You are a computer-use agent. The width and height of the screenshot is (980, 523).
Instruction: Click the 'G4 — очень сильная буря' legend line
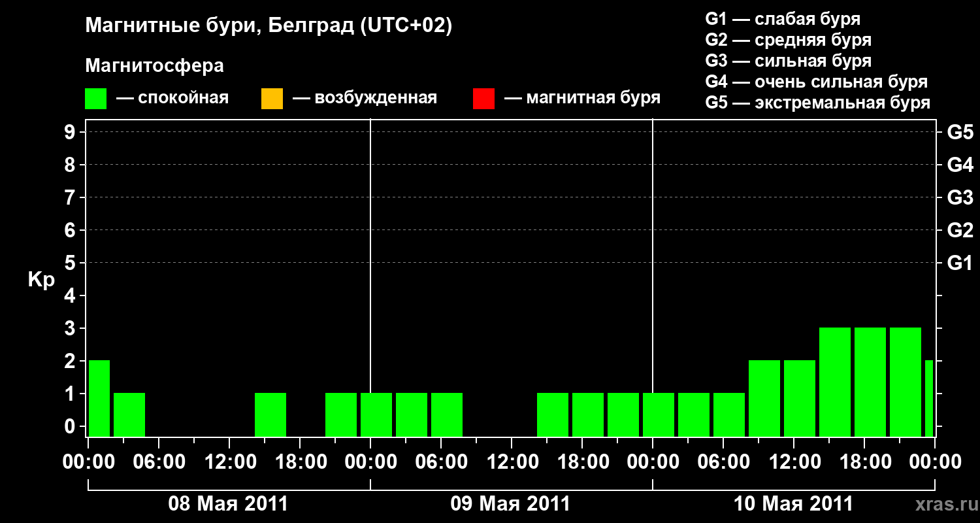816,82
